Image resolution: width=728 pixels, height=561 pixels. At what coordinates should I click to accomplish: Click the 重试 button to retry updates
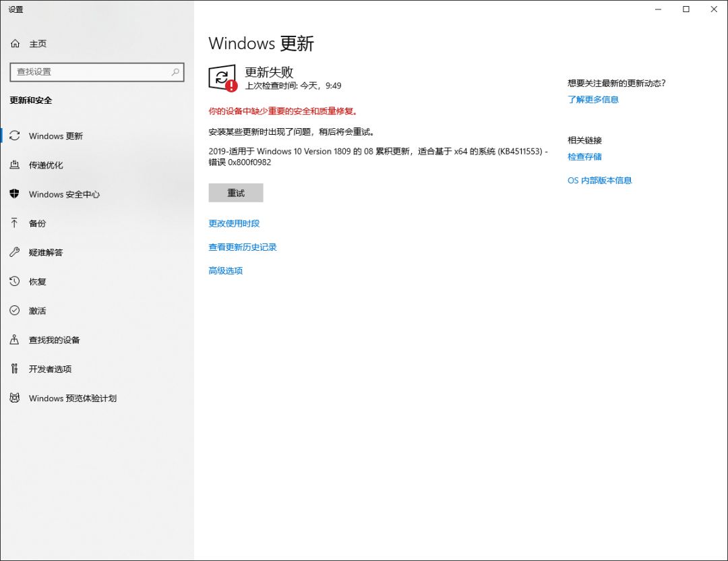point(235,192)
